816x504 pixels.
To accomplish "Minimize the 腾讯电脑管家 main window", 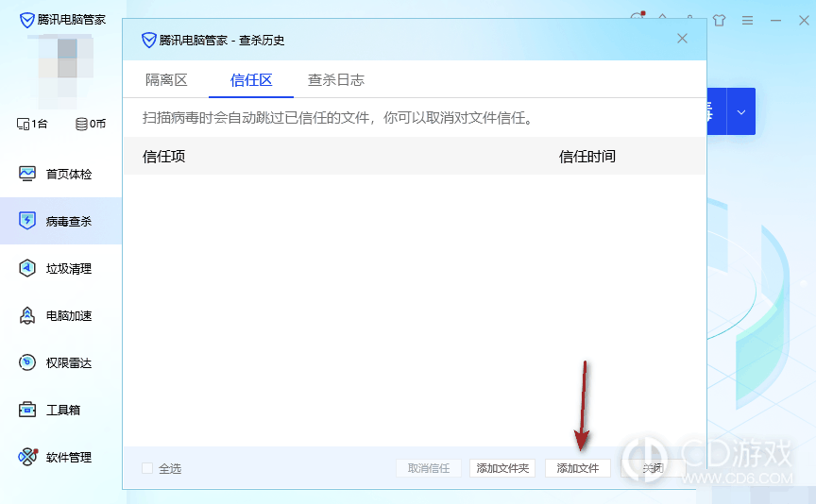I will tap(775, 20).
